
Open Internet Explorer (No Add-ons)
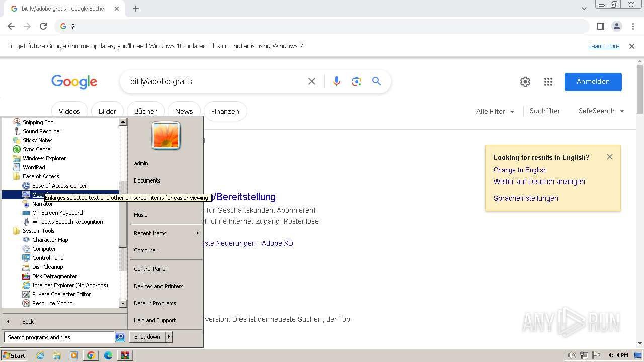coord(70,285)
